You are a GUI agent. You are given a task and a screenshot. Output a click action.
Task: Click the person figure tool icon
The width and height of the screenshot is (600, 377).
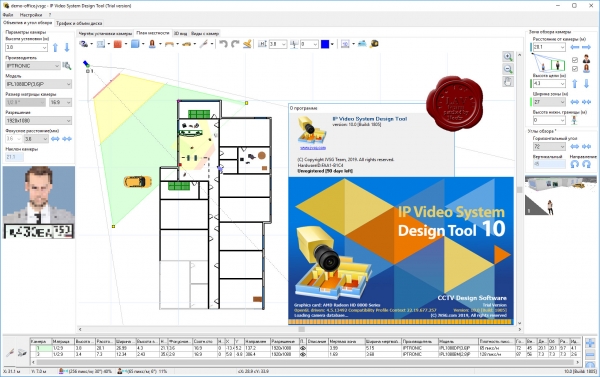(152, 44)
